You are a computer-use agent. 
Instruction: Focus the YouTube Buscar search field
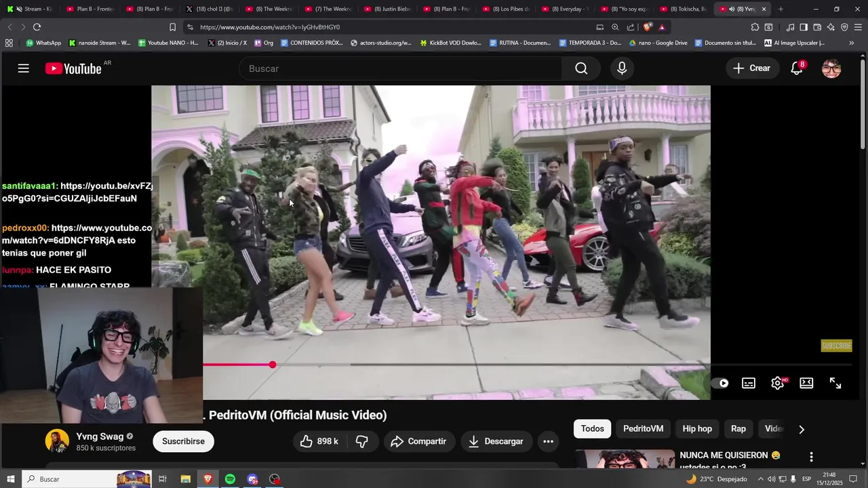[x=400, y=68]
